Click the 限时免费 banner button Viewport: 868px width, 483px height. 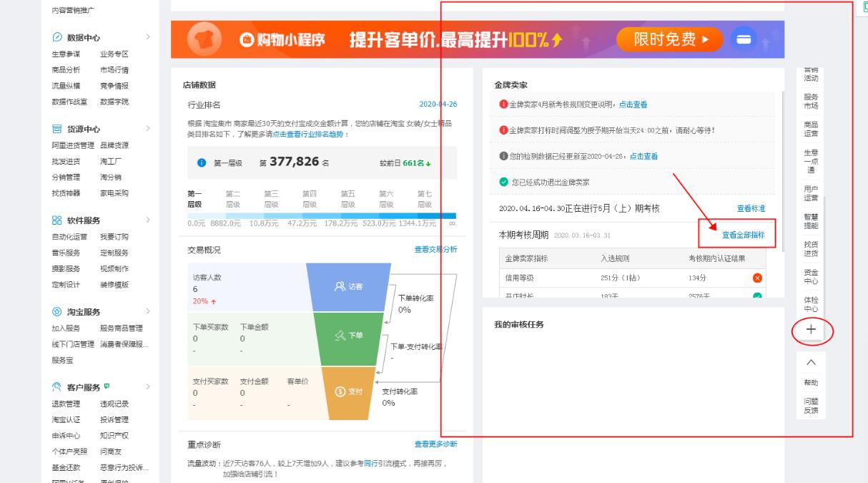point(669,40)
